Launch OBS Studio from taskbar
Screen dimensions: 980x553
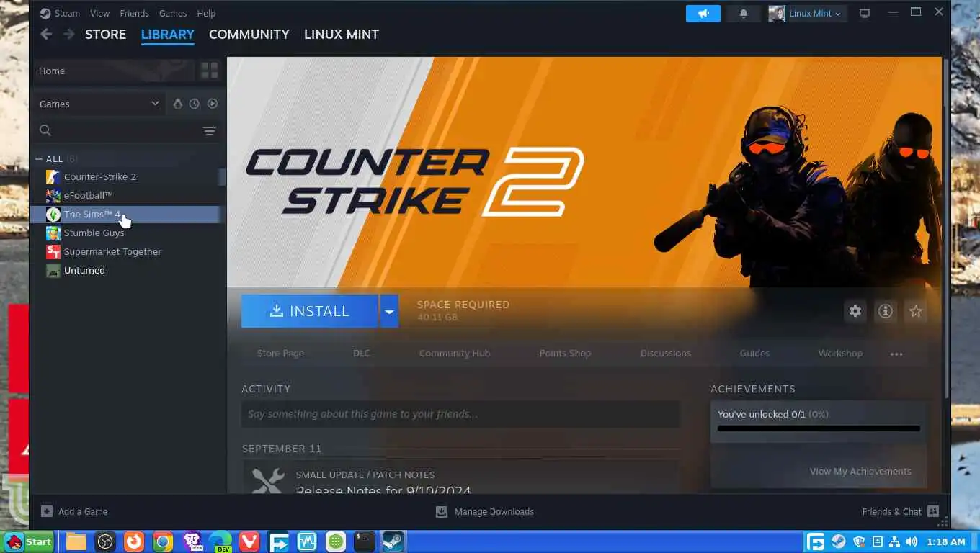click(x=105, y=541)
